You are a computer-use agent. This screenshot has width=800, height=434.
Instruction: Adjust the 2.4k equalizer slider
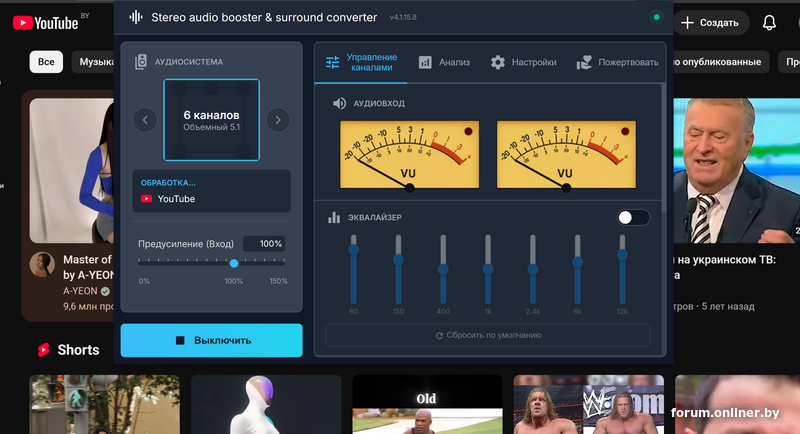click(x=533, y=269)
